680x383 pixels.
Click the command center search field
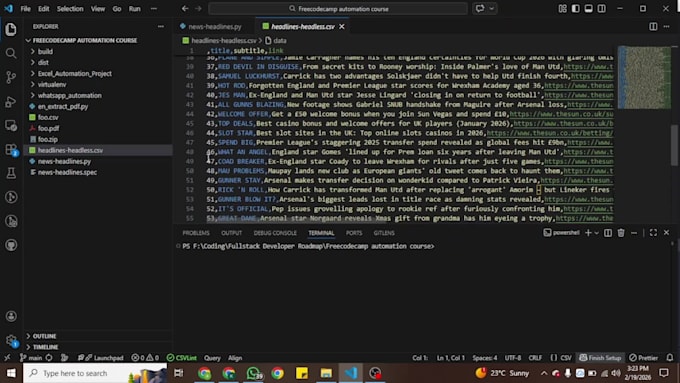click(338, 9)
